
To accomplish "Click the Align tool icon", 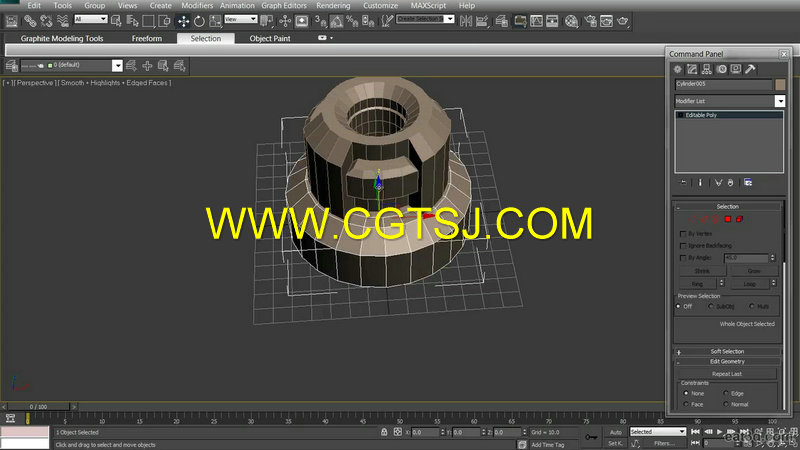I will (482, 21).
